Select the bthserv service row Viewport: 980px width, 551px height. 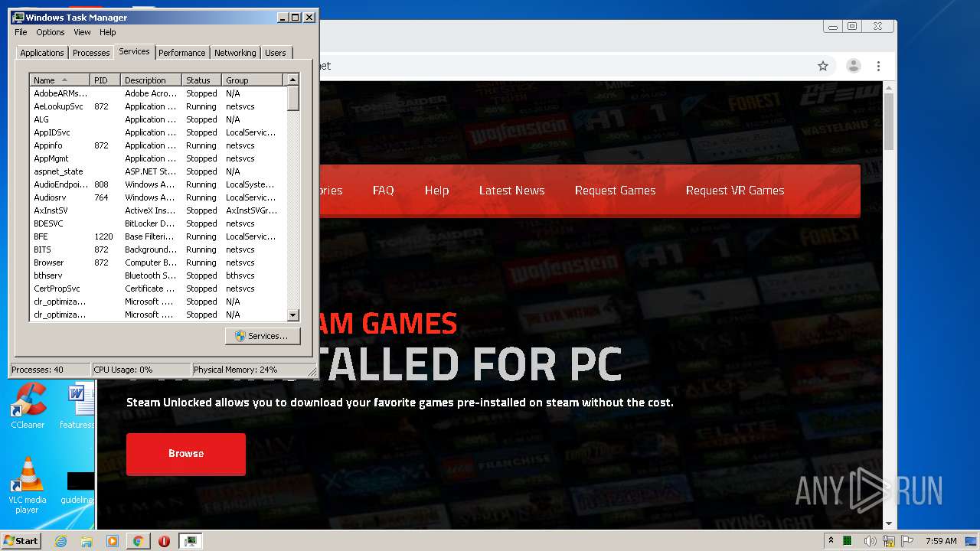click(x=158, y=275)
